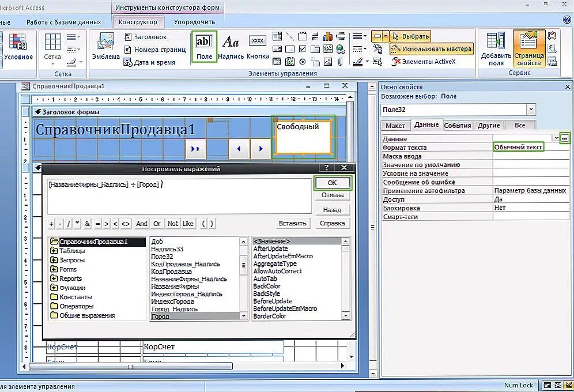
Task: Insert Эмблема logo into the form
Action: (106, 47)
